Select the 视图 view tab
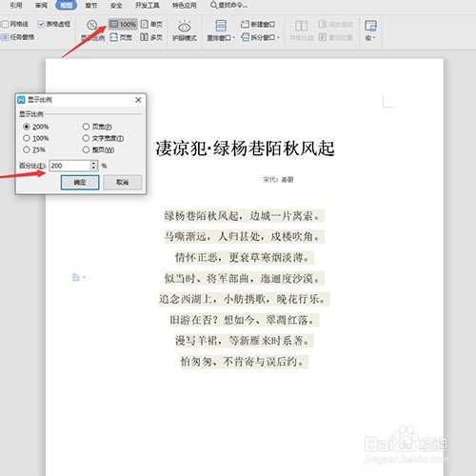 point(66,5)
